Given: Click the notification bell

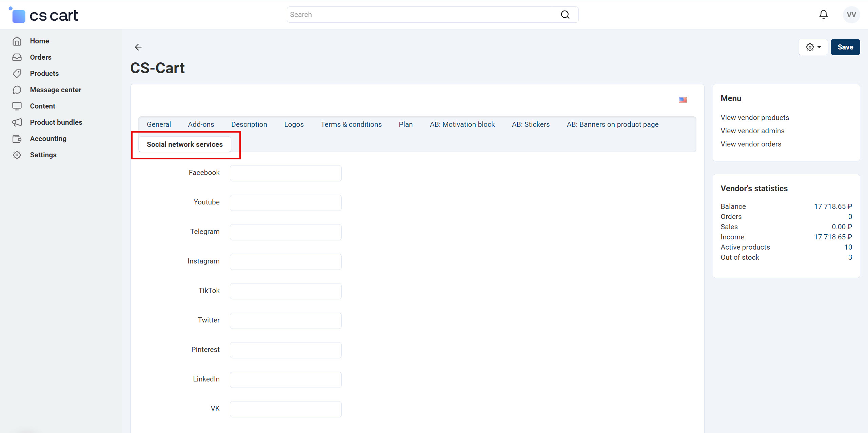Looking at the screenshot, I should point(824,14).
